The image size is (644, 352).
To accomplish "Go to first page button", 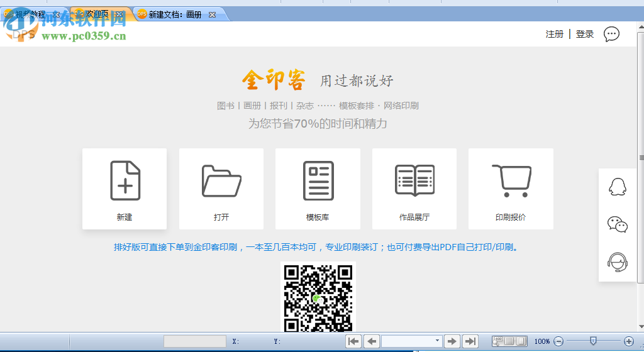I will 353,341.
